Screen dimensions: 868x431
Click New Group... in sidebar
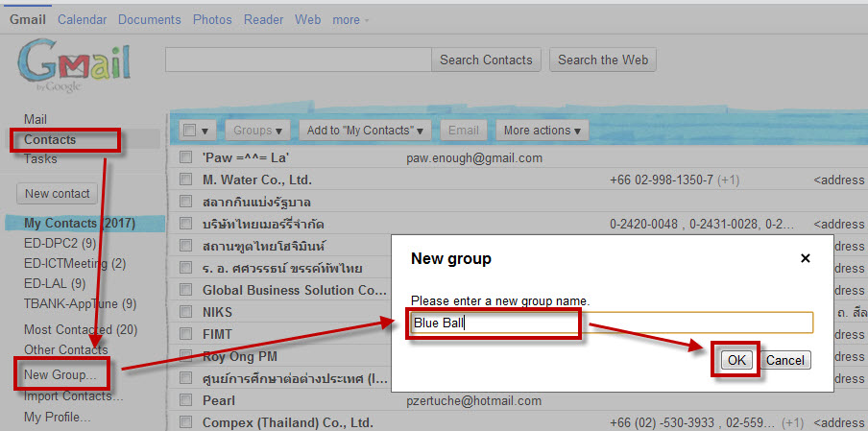pyautogui.click(x=60, y=375)
